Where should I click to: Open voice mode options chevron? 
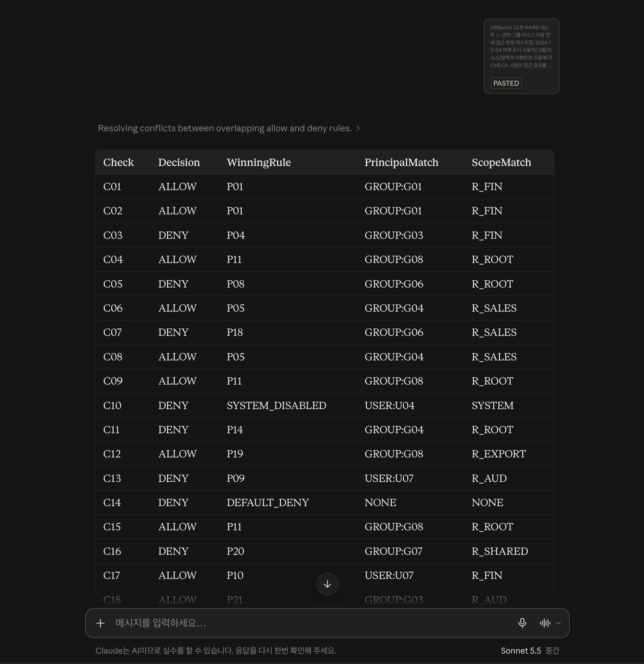point(558,623)
